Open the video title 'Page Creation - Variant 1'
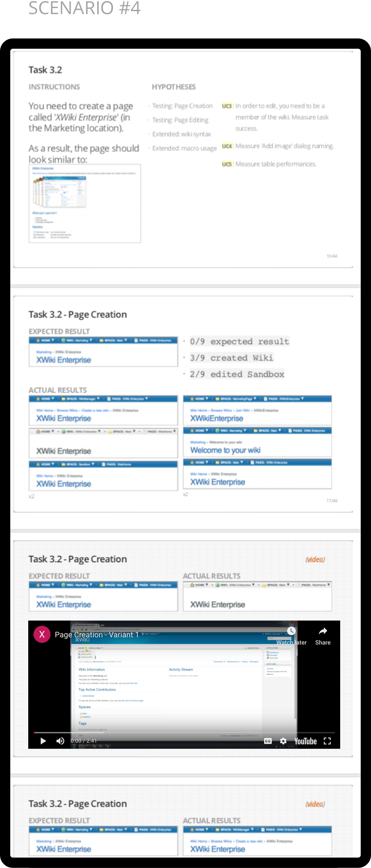 click(x=97, y=635)
